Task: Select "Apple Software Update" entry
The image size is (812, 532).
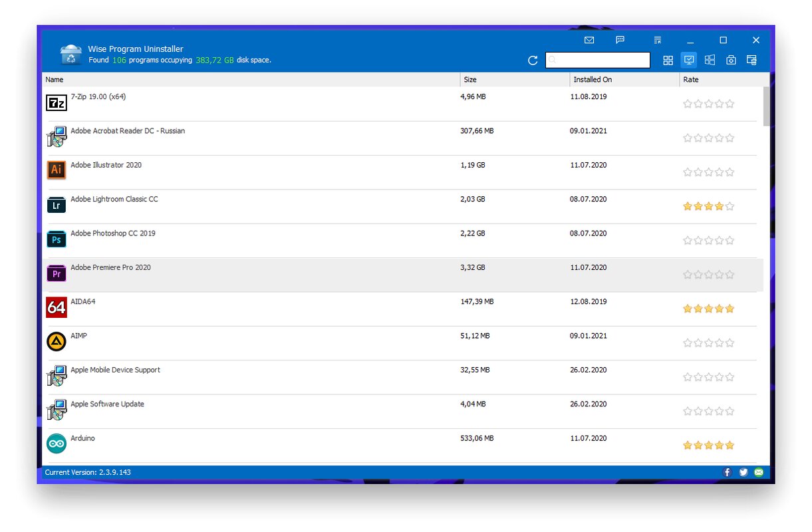Action: click(x=108, y=404)
